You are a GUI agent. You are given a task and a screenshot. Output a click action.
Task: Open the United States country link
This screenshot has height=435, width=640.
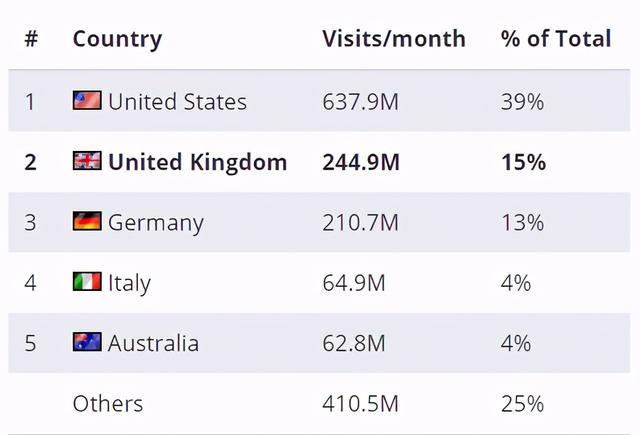tap(177, 101)
